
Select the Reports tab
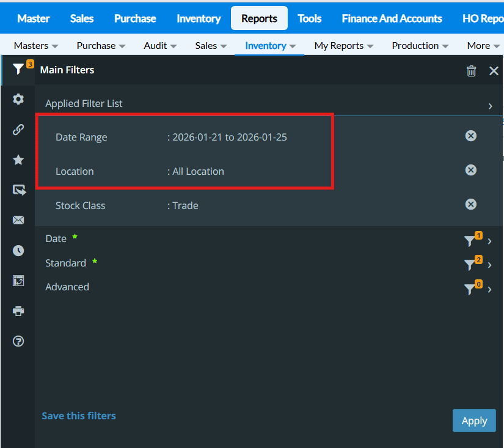click(259, 18)
